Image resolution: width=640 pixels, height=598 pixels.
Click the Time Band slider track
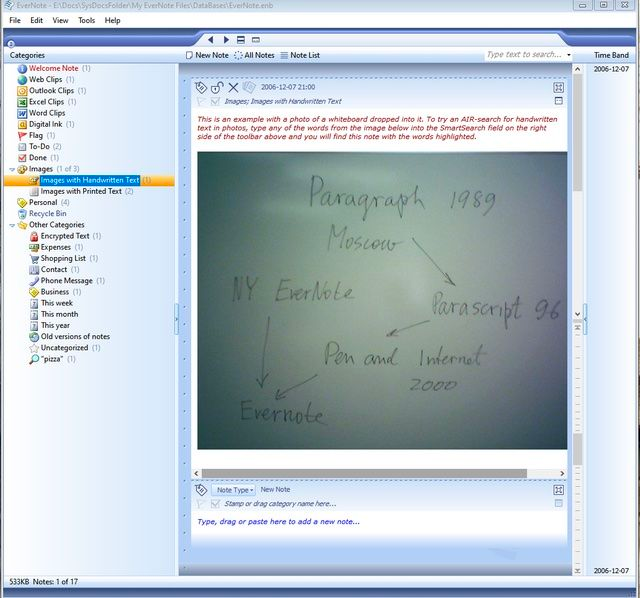pos(578,449)
